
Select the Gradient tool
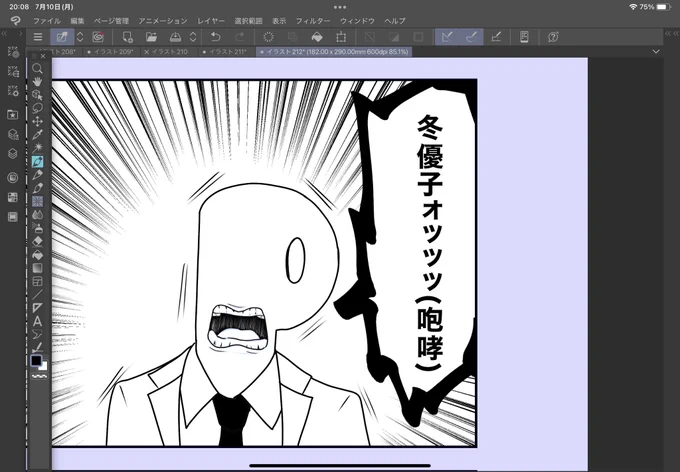tap(37, 268)
